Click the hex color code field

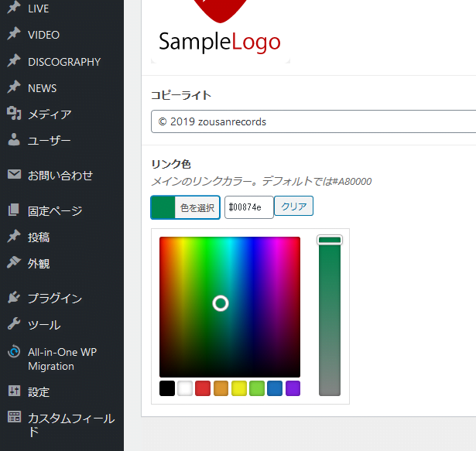click(x=248, y=207)
